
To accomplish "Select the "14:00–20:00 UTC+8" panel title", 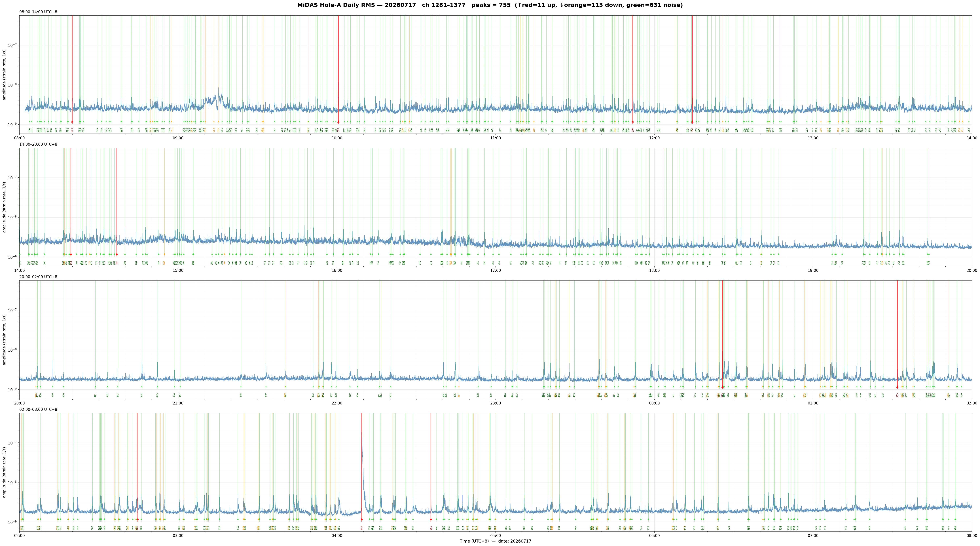I will (38, 145).
